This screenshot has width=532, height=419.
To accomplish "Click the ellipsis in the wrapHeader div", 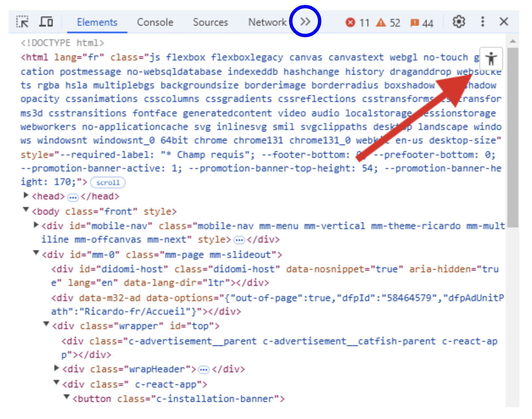I will point(204,370).
